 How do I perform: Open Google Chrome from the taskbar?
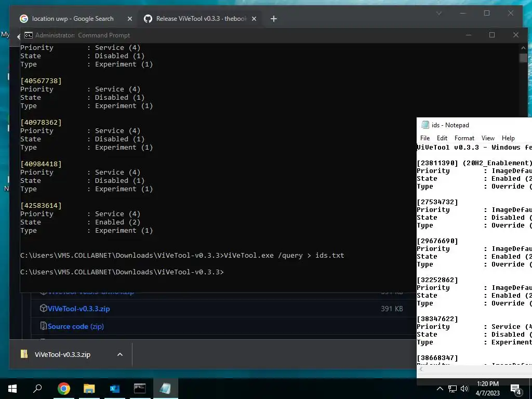[63, 389]
